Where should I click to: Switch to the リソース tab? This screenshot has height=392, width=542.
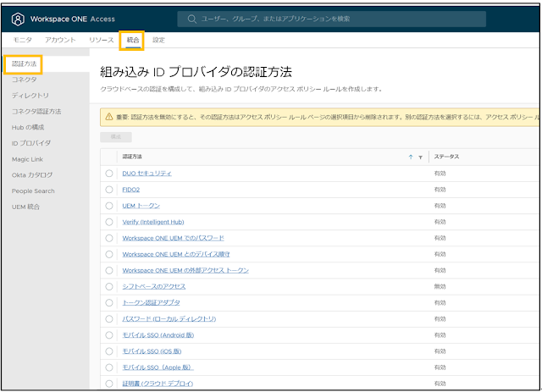click(x=102, y=40)
